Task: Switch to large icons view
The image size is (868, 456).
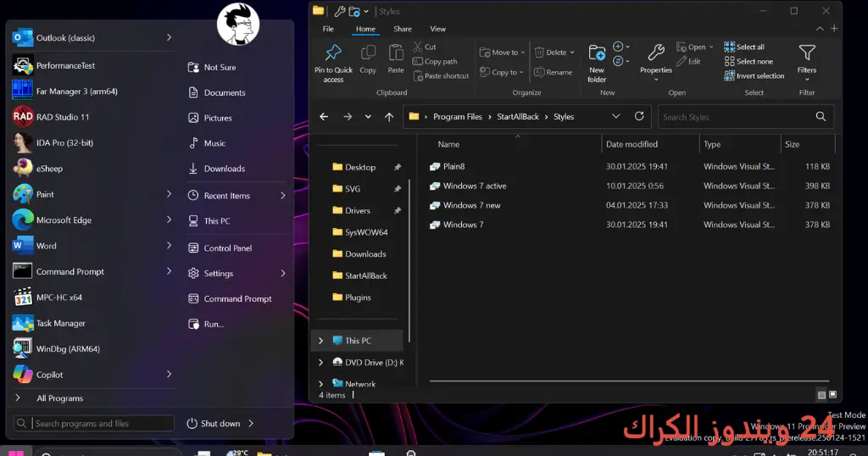Action: [832, 395]
